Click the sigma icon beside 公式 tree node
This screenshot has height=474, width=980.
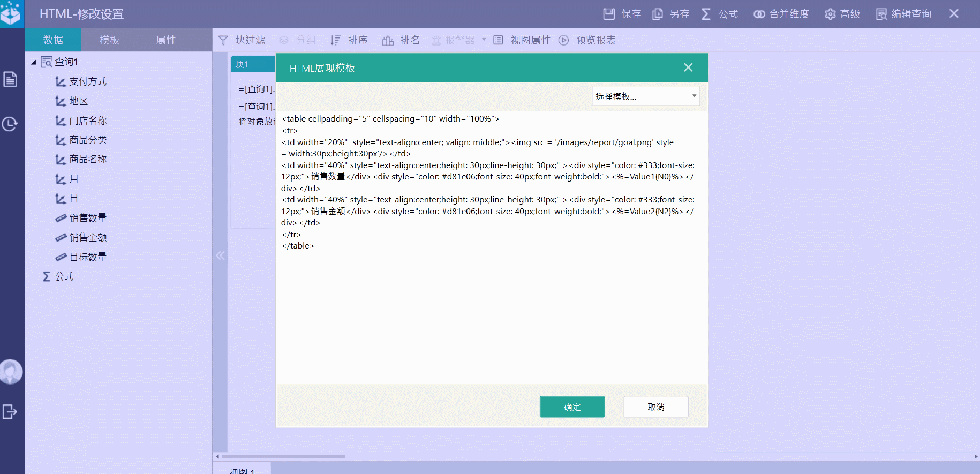coord(47,276)
